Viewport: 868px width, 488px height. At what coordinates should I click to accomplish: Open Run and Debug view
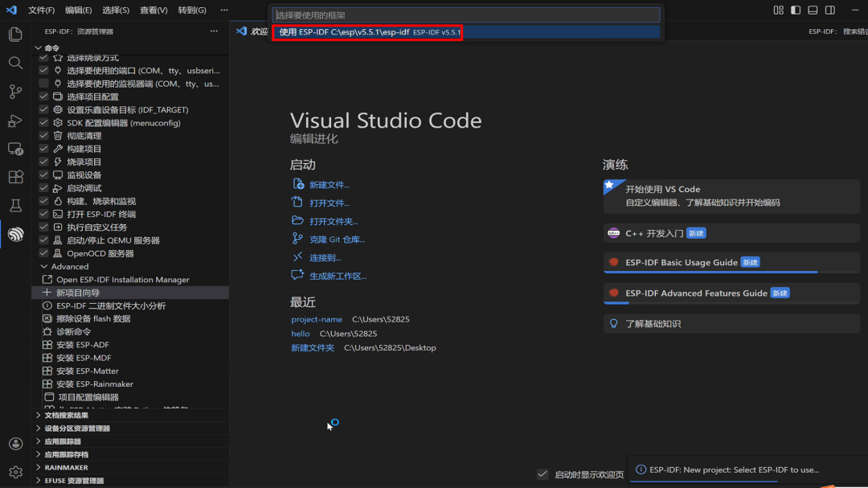tap(15, 121)
